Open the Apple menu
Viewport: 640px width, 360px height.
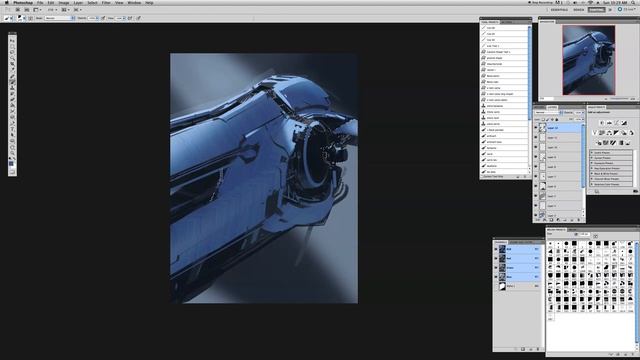coord(6,2)
